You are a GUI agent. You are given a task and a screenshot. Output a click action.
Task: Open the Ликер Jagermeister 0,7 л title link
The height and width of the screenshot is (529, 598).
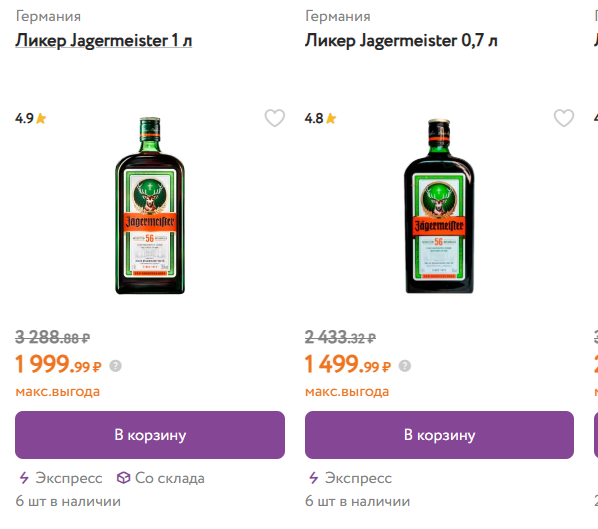coord(401,41)
